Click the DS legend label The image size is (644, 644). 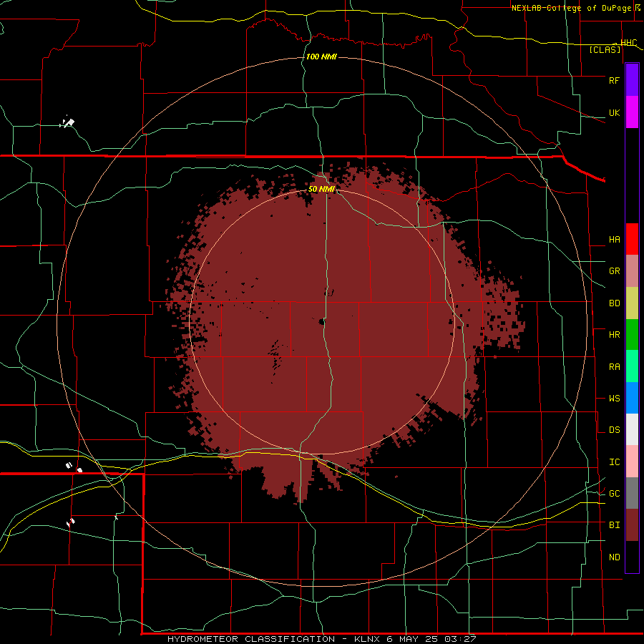click(614, 430)
